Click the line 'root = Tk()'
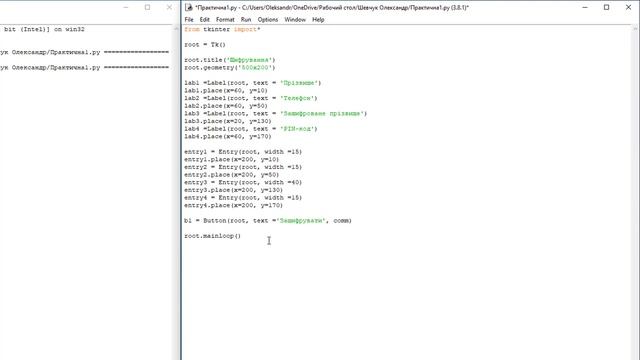Screen dimensions: 640x360 click(x=204, y=44)
